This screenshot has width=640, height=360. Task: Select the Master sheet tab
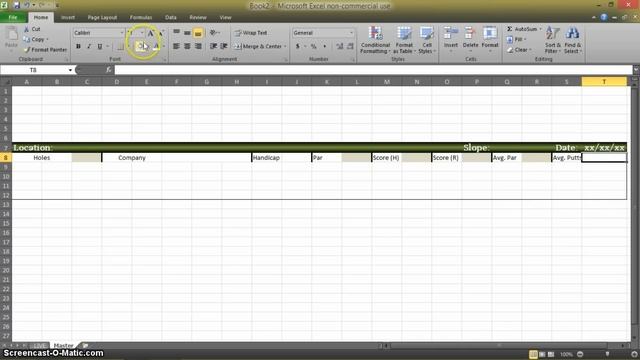64,345
